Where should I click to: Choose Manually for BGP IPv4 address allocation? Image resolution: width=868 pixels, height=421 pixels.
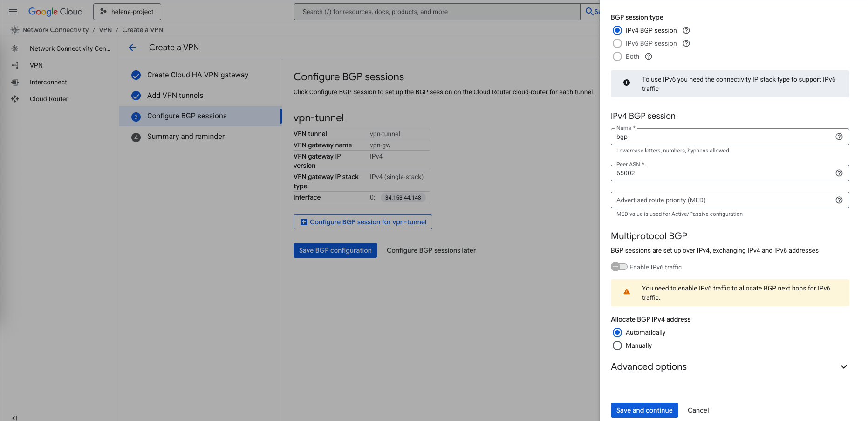[617, 345]
